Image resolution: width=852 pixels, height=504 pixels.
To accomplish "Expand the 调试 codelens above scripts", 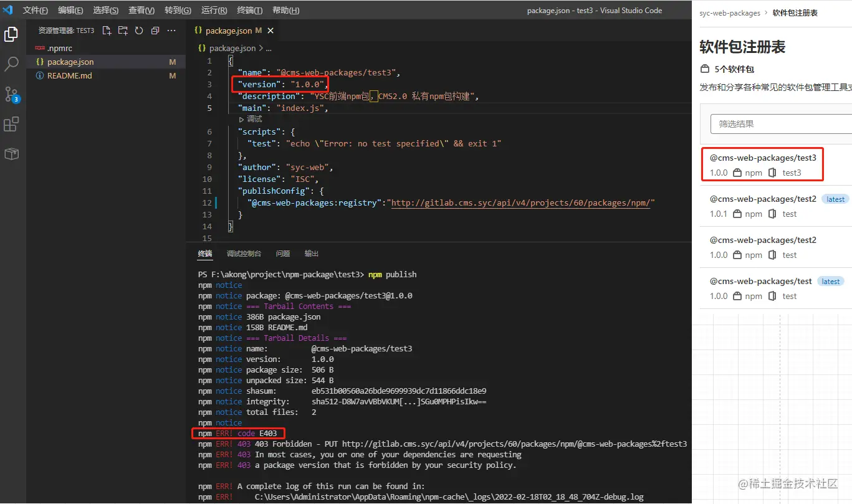I will point(251,119).
